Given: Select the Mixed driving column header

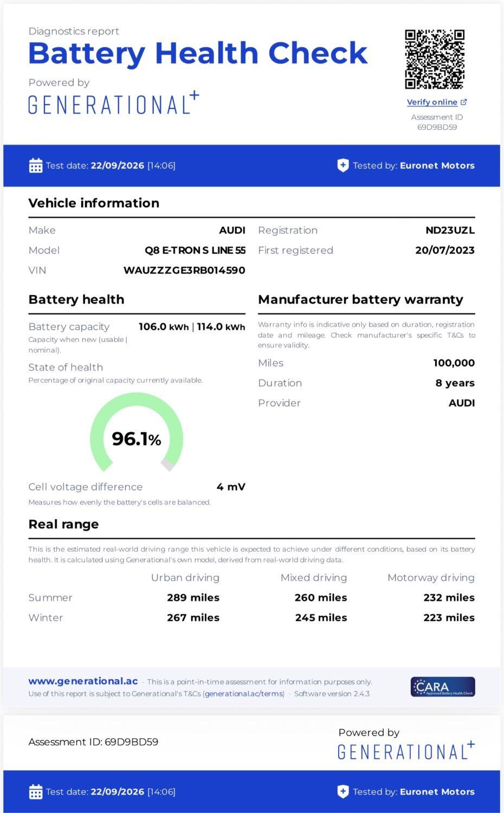Looking at the screenshot, I should click(x=314, y=578).
